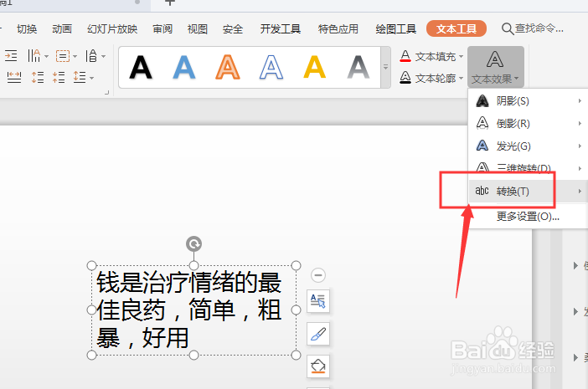
Task: Switch to 幻灯片放映 tab
Action: tap(112, 28)
